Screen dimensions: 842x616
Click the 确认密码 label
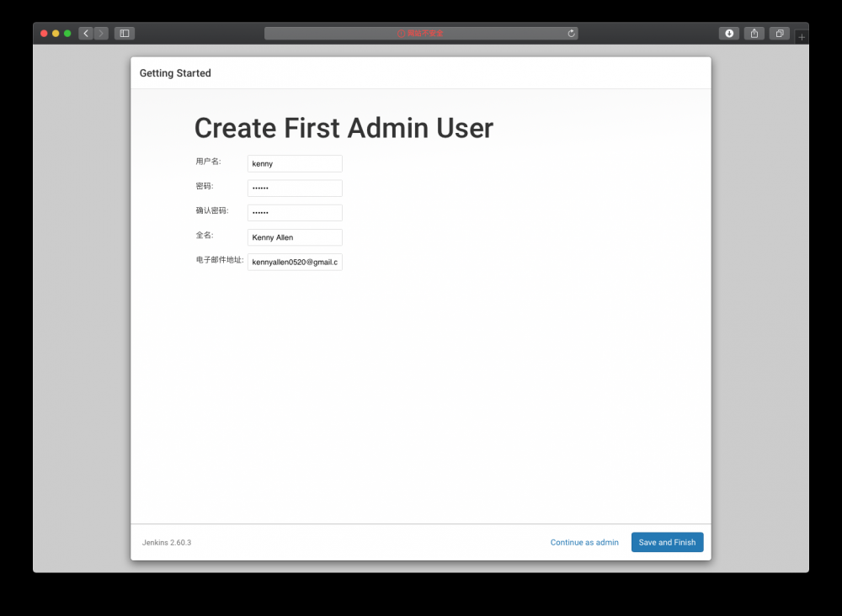click(212, 210)
